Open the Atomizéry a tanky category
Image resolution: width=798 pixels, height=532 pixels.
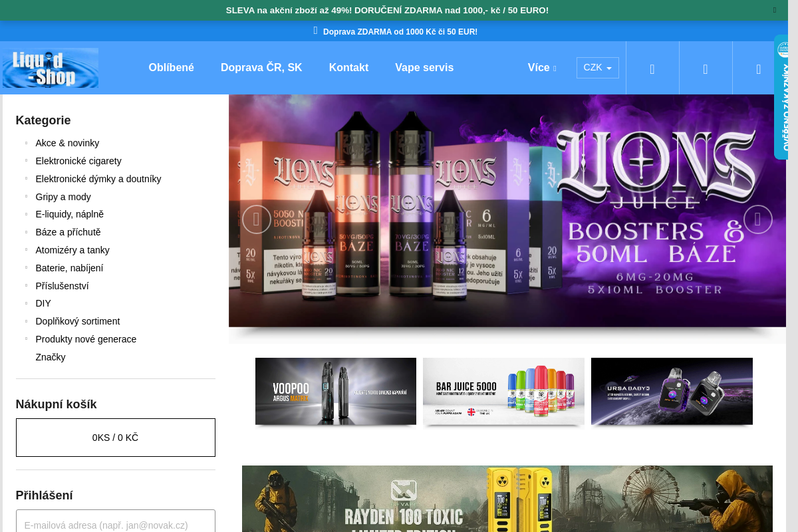(72, 250)
